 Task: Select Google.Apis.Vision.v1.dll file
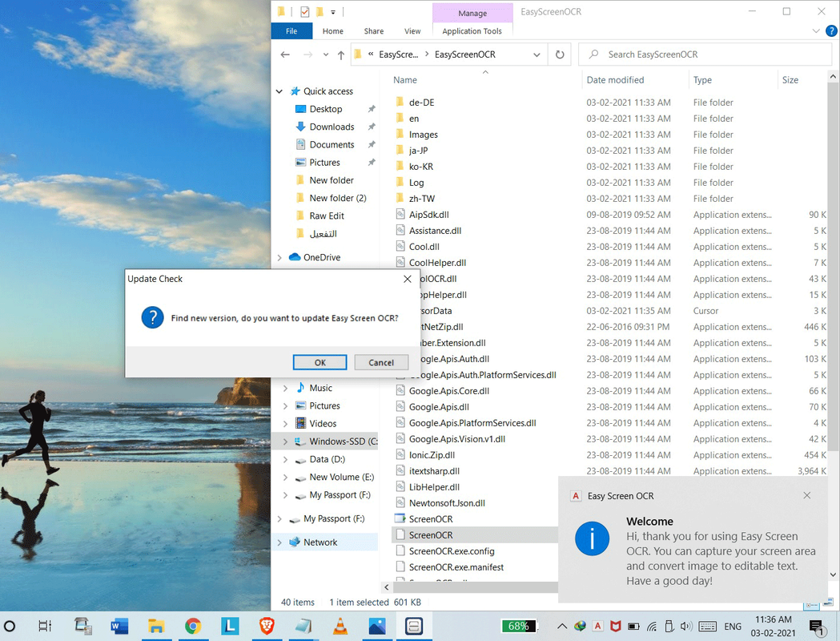click(x=457, y=439)
